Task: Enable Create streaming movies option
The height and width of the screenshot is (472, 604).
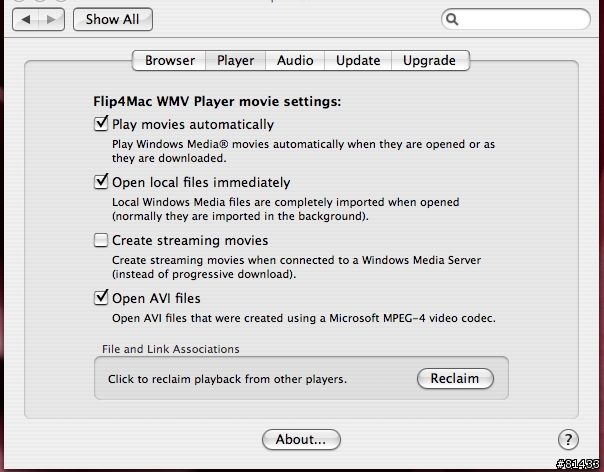Action: coord(101,240)
